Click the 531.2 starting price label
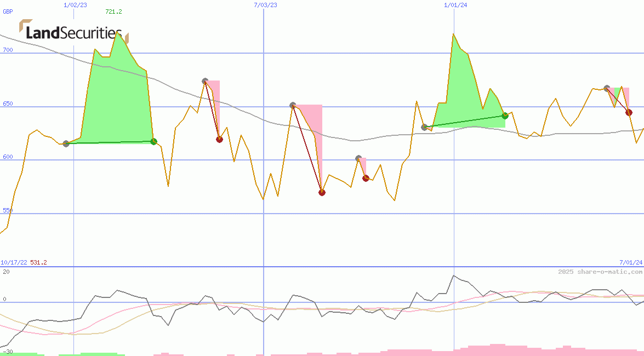 tap(38, 263)
